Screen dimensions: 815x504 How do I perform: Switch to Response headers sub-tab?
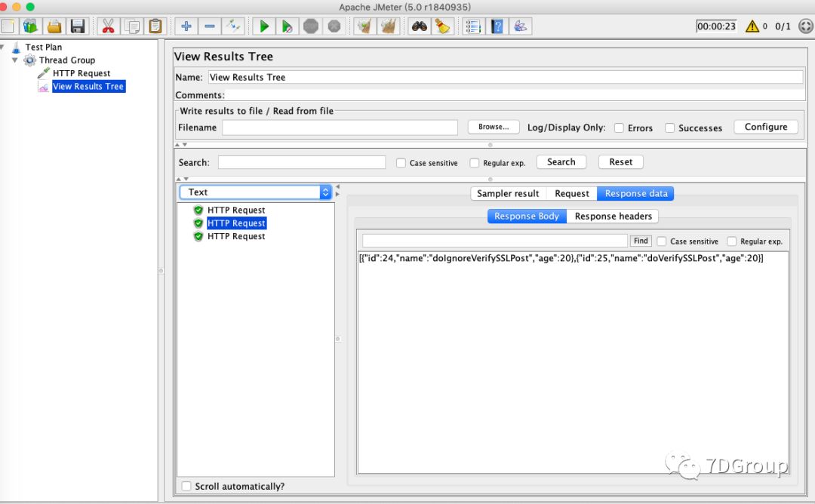click(613, 216)
